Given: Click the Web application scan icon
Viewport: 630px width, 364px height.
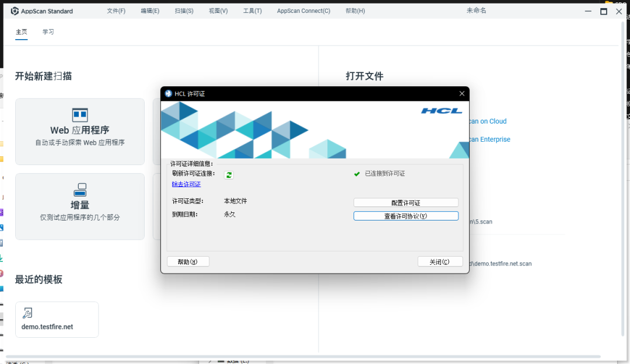Looking at the screenshot, I should pyautogui.click(x=80, y=115).
